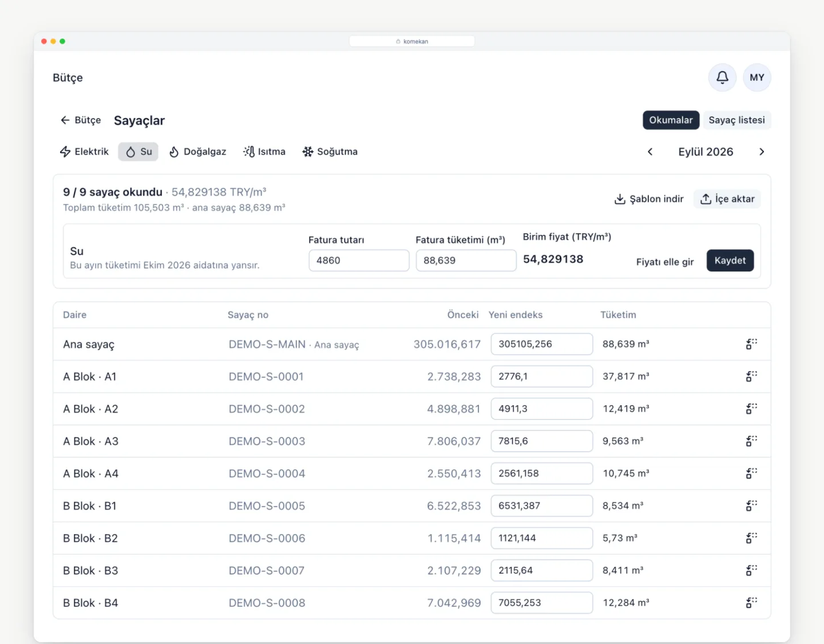This screenshot has height=644, width=824.
Task: Open the Doğalgaz tab
Action: coord(197,152)
